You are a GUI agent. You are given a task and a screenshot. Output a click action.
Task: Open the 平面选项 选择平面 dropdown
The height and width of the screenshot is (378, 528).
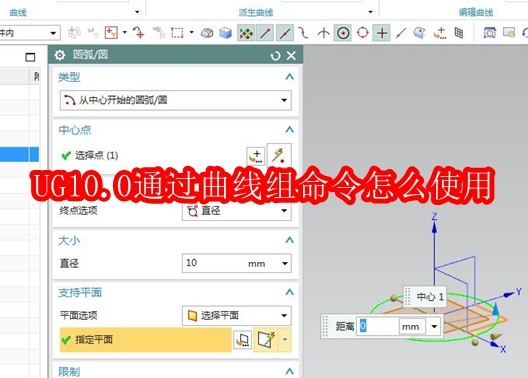click(x=236, y=315)
